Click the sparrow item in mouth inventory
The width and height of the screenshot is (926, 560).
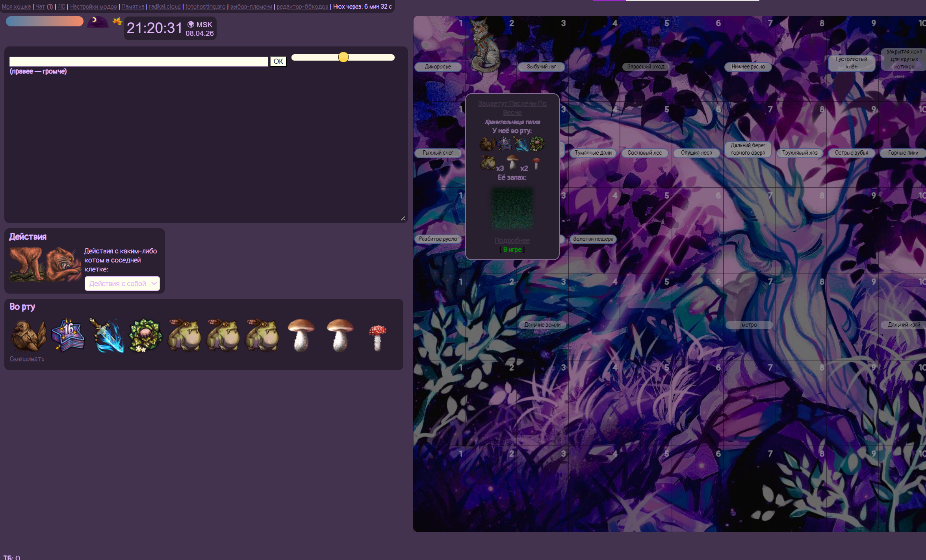coord(28,336)
